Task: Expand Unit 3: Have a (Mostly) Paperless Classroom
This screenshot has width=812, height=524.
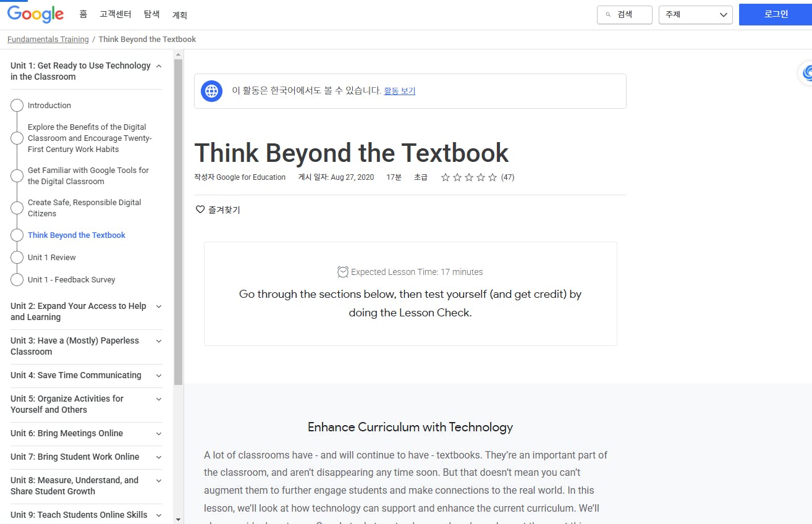Action: point(159,341)
